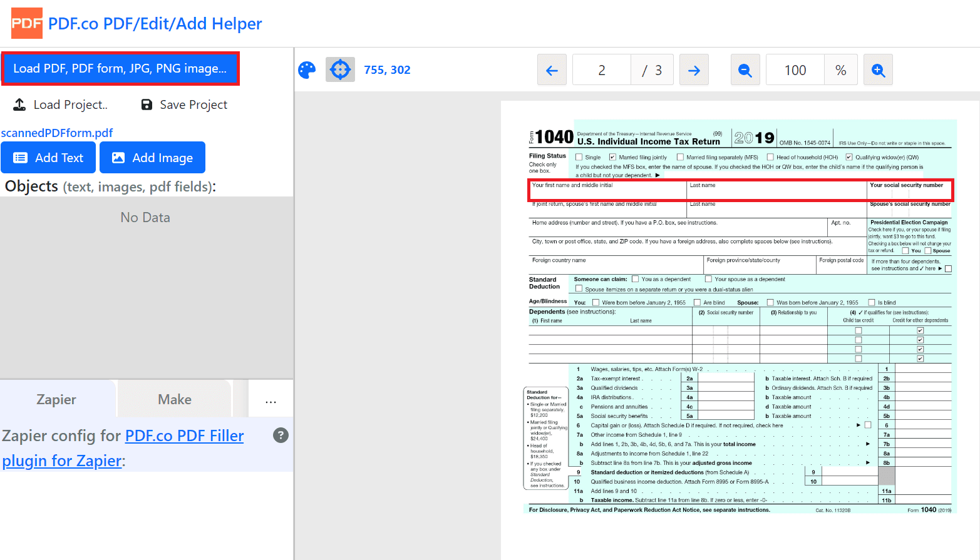Go to previous page arrow
980x560 pixels.
pyautogui.click(x=552, y=70)
